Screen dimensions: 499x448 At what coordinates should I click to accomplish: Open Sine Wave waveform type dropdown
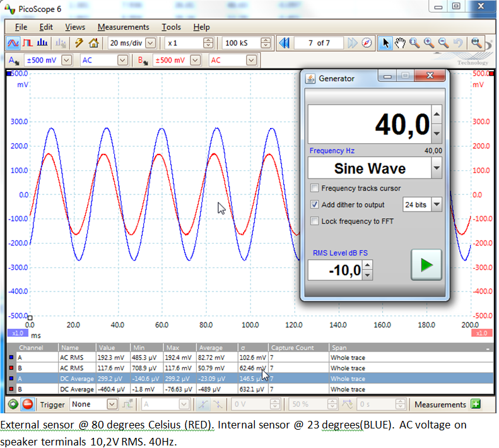coord(437,168)
